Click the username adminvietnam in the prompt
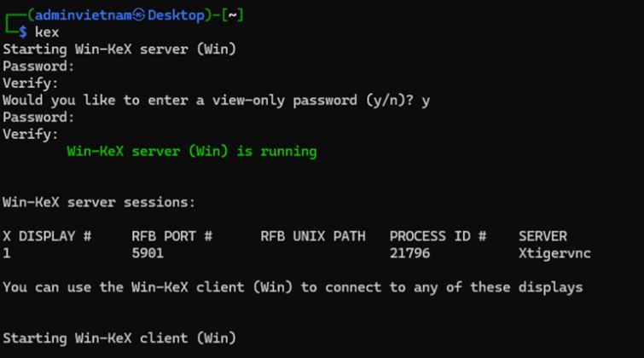Screen dimensions: 644x358 pyautogui.click(x=84, y=15)
